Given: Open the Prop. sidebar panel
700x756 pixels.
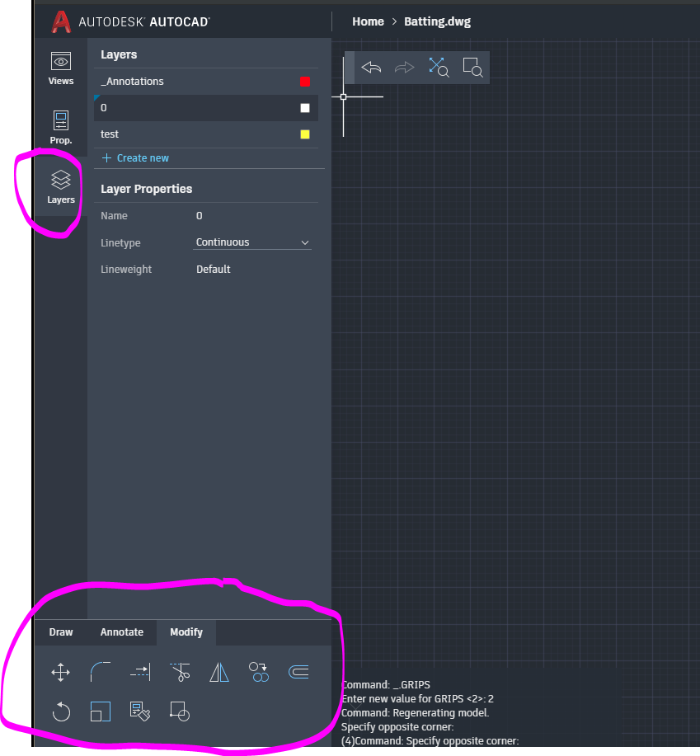Looking at the screenshot, I should (x=60, y=126).
